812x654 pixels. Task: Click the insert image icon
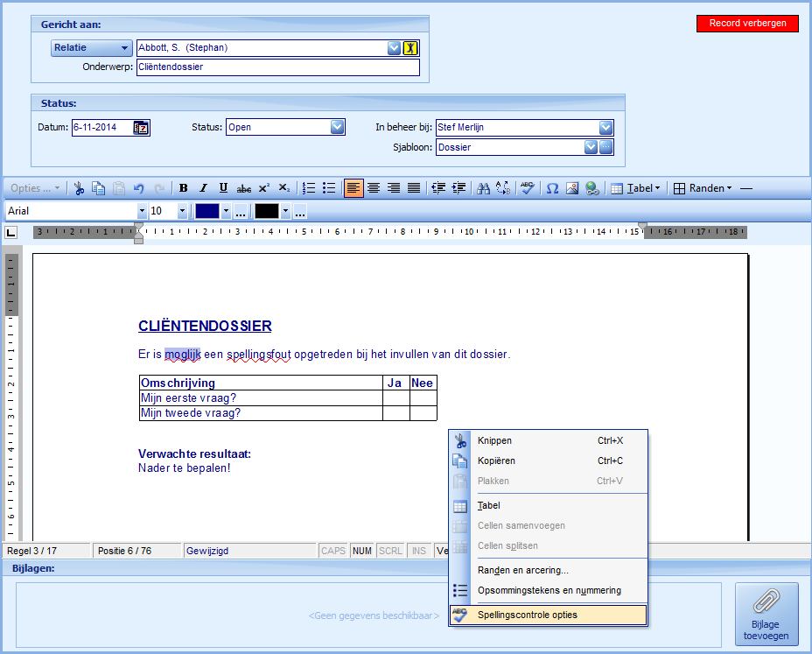pyautogui.click(x=572, y=188)
